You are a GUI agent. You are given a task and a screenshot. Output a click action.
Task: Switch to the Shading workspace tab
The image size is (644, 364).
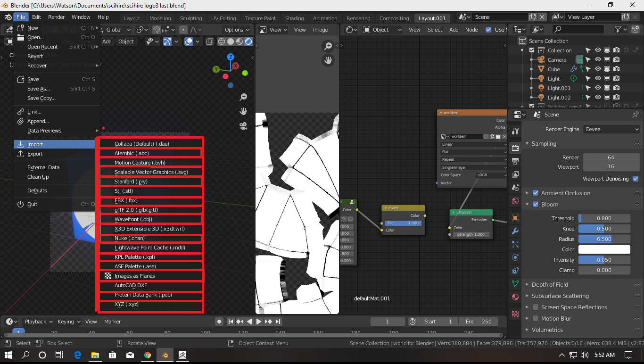click(294, 18)
